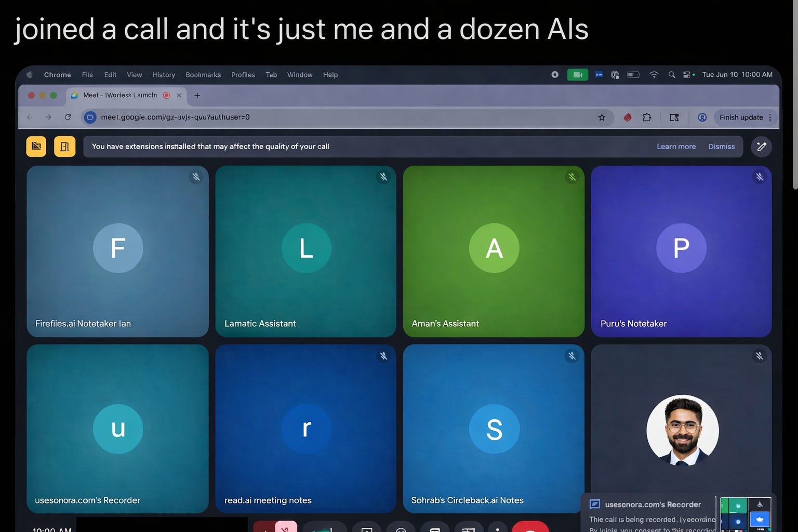Click the blue display icon in menu bar
Viewport: 798px width, 532px height.
598,75
